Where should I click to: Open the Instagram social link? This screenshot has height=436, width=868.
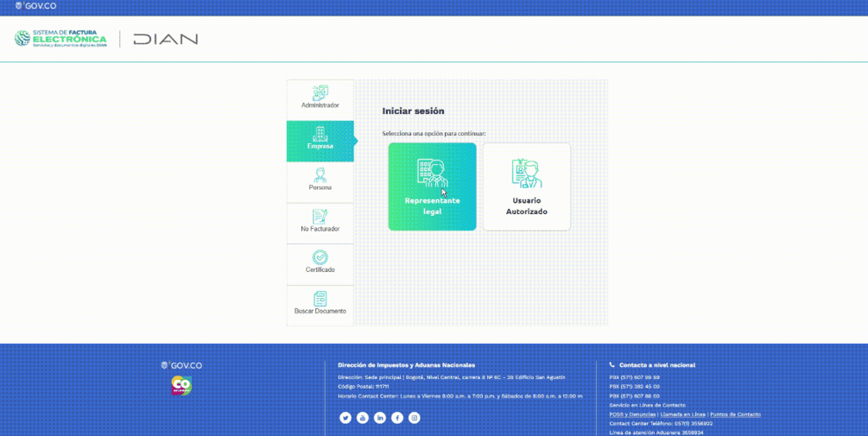pos(414,418)
